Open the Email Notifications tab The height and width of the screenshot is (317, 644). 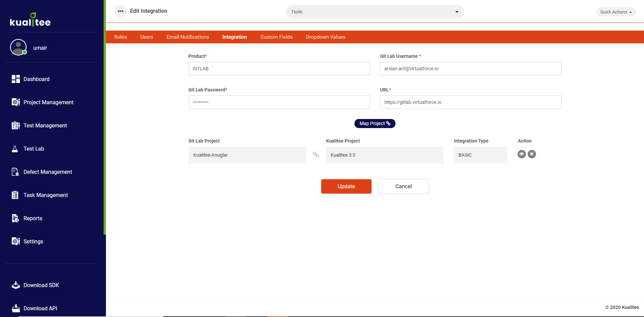click(188, 37)
